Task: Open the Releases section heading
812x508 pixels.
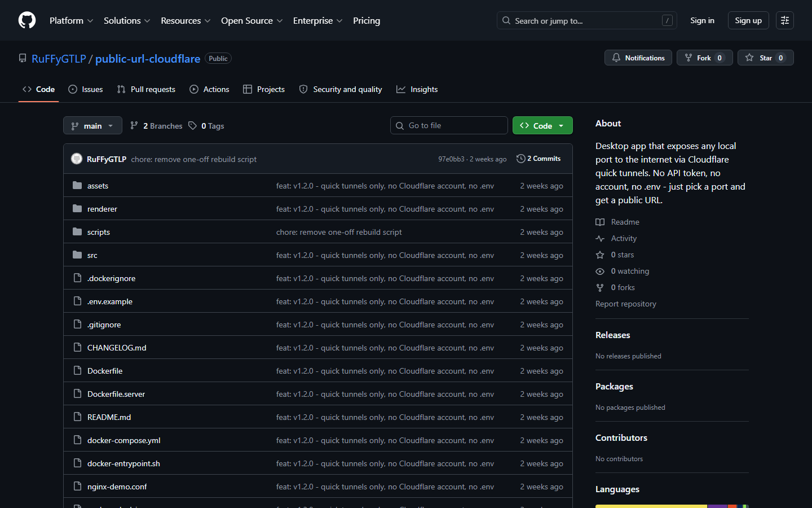Action: click(613, 335)
